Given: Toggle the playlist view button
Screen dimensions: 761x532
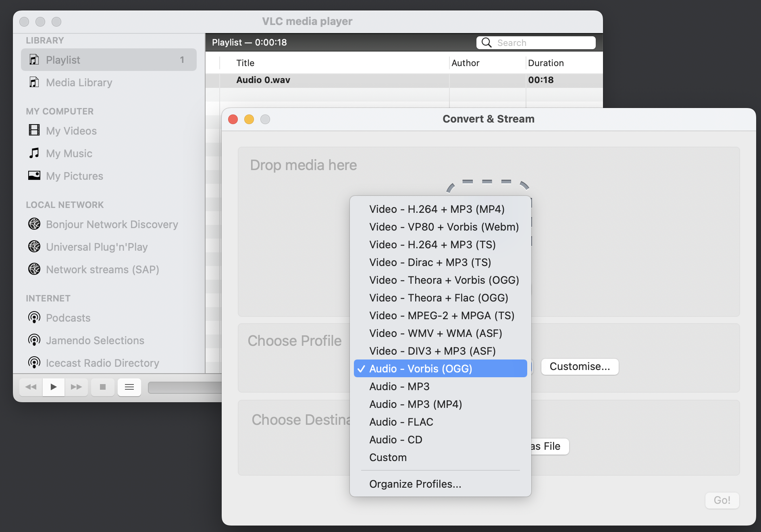Looking at the screenshot, I should click(x=129, y=387).
